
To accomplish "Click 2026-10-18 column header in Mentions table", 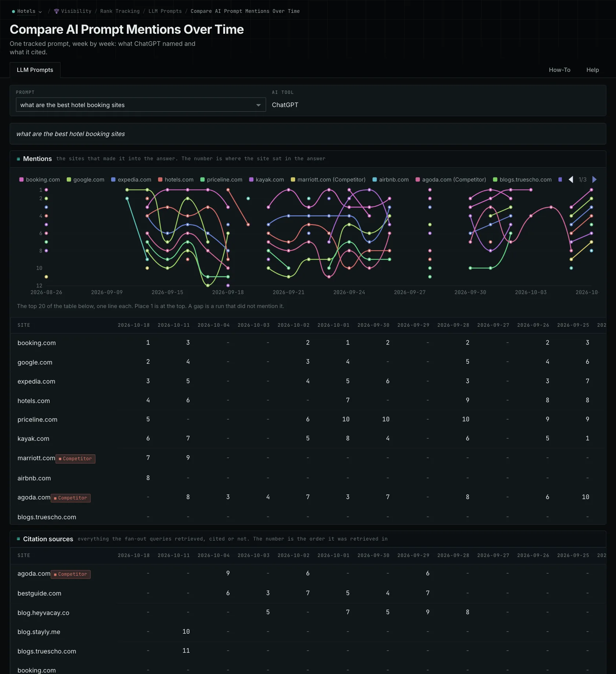I will tap(133, 325).
